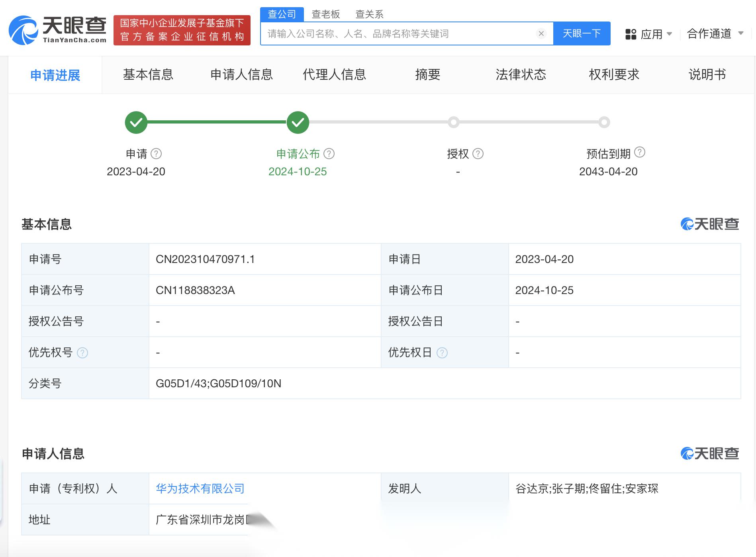Click the help icon next to 申请公布
Image resolution: width=756 pixels, height=557 pixels.
(329, 153)
